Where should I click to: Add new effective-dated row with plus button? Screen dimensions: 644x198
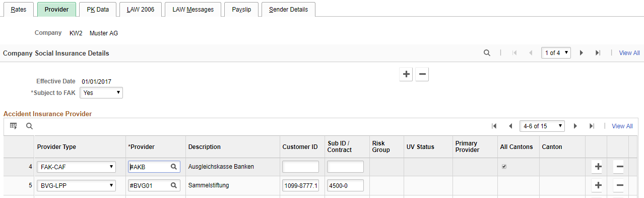(x=406, y=75)
